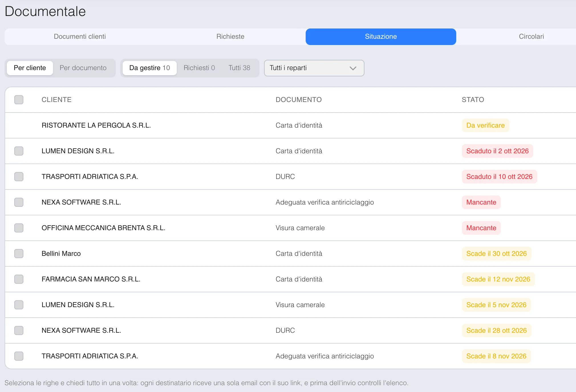Viewport: 576px width, 392px height.
Task: Click the DOCUMENTO column header
Action: pyautogui.click(x=299, y=100)
